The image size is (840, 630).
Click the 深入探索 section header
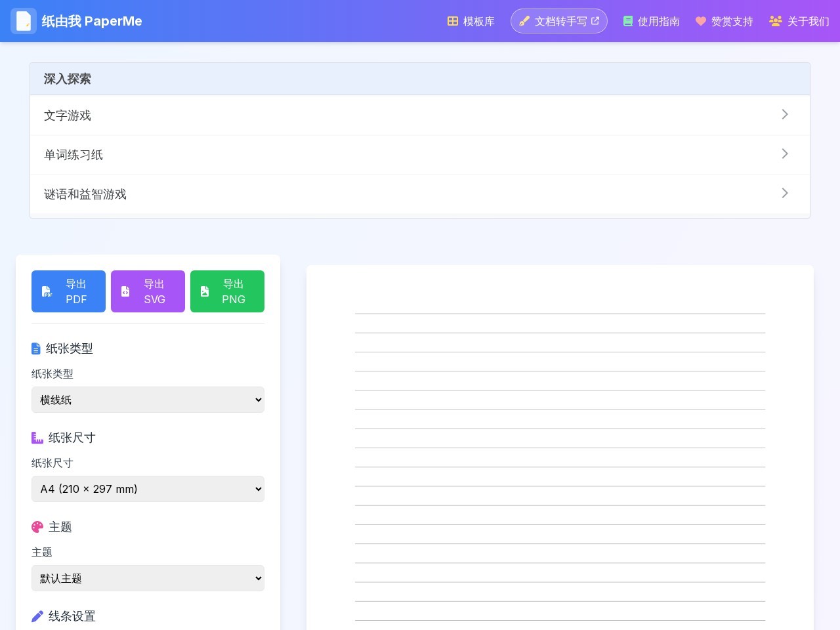pos(420,79)
